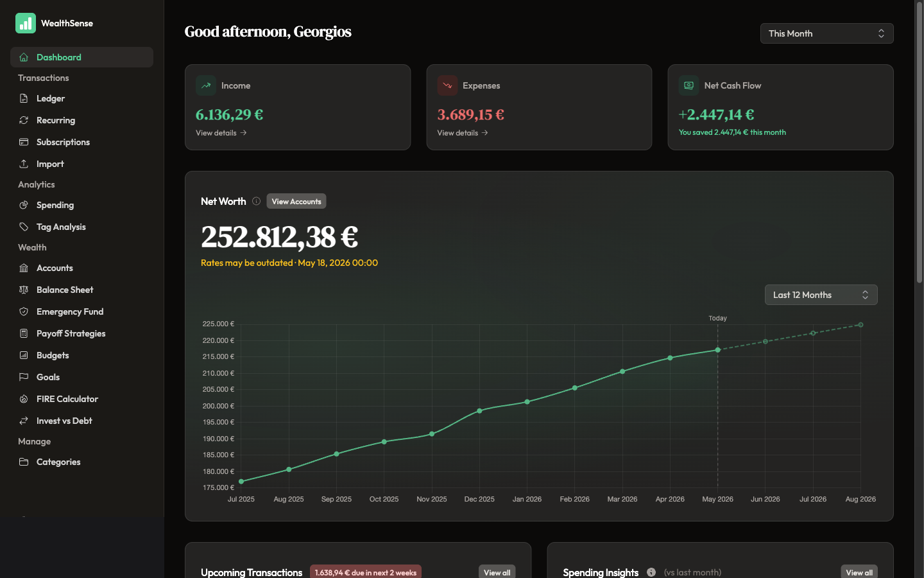Click the Tag Analysis tag icon
The image size is (924, 578).
tap(24, 227)
